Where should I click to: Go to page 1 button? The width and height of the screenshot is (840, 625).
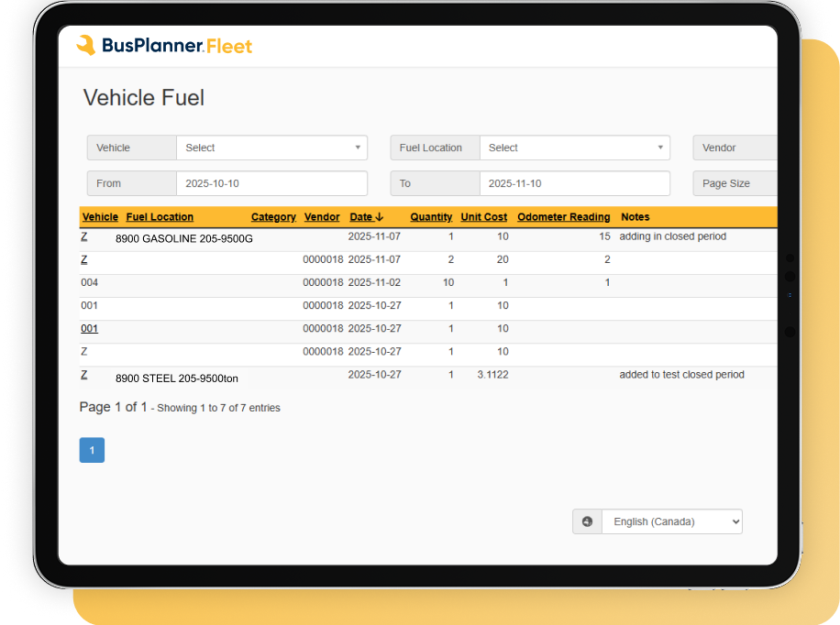[x=92, y=450]
